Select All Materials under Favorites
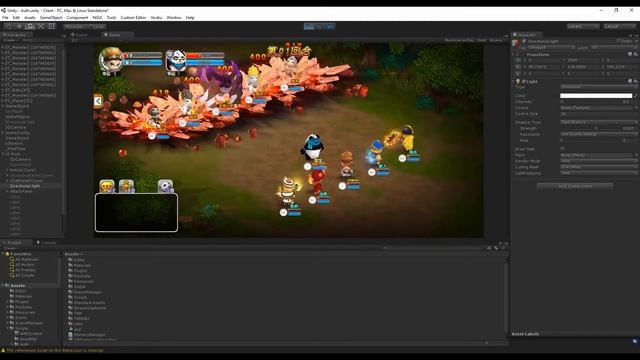 [x=27, y=259]
